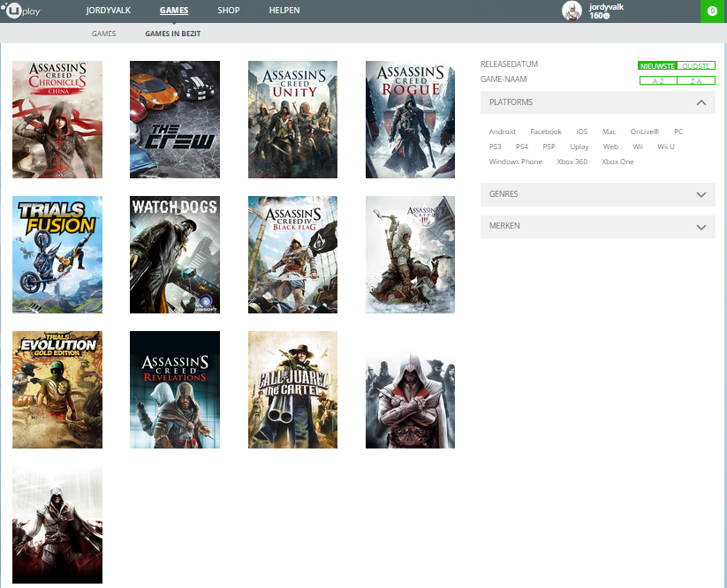Switch to the GAMES IN BEZIT tab
The width and height of the screenshot is (727, 588).
173,34
